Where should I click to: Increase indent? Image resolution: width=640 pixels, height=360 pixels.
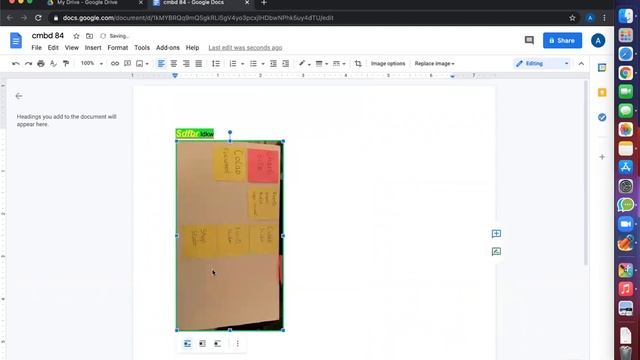pyautogui.click(x=286, y=64)
